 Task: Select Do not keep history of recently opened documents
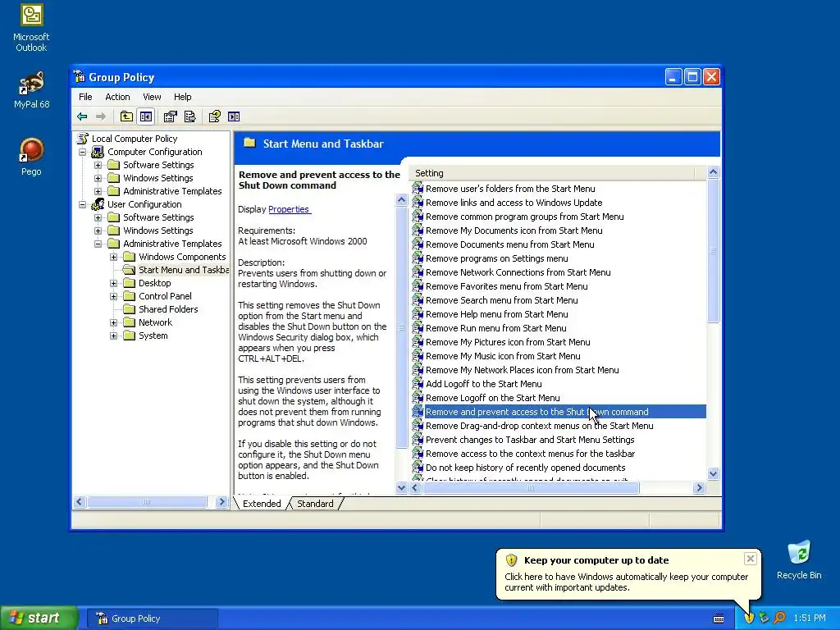tap(526, 467)
